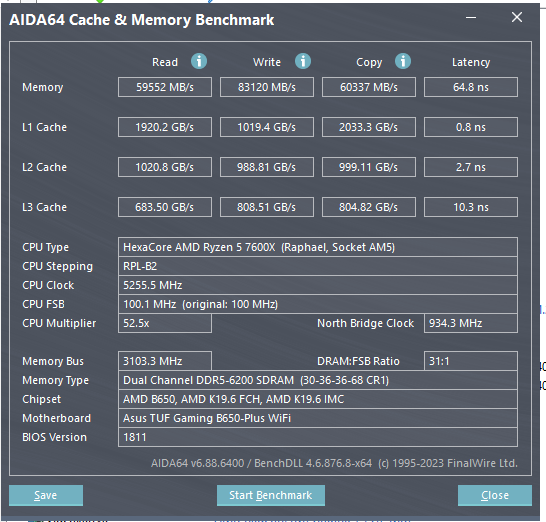Viewport: 546px width, 522px height.
Task: Click Start Benchmark button
Action: click(271, 495)
